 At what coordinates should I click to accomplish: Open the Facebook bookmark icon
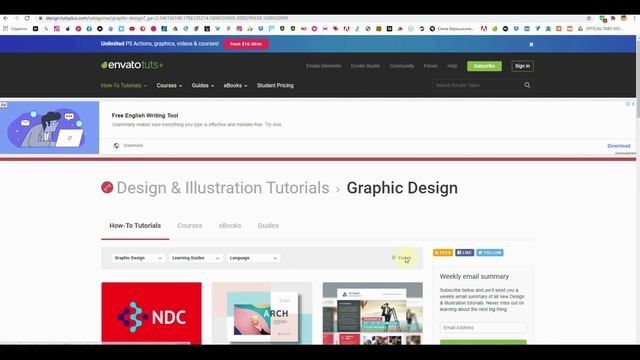tap(89, 29)
